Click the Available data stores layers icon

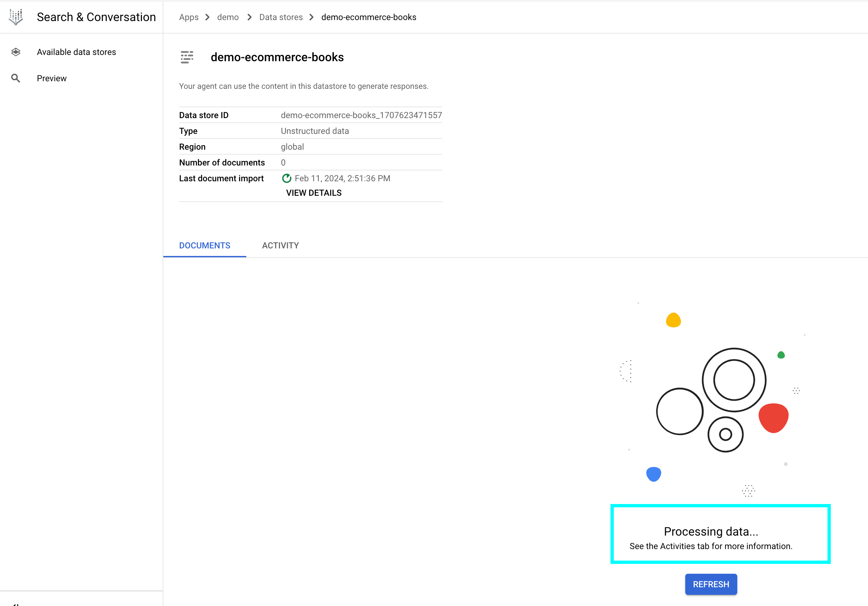[16, 52]
